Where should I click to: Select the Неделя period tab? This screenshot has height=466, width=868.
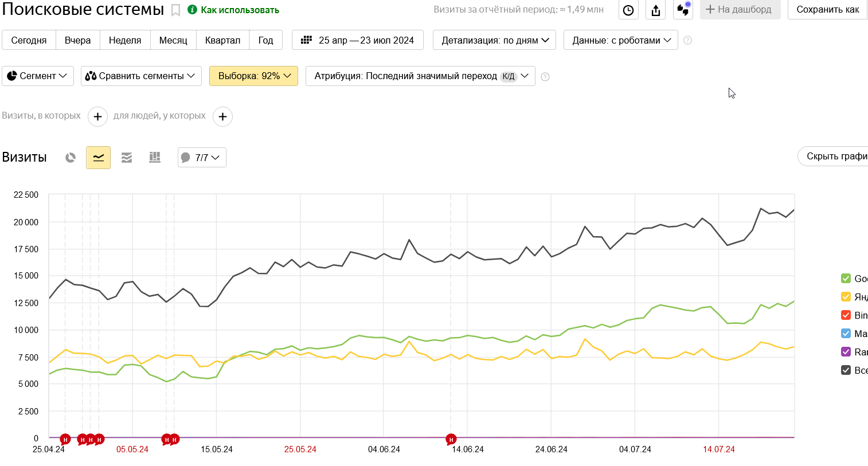pyautogui.click(x=125, y=40)
